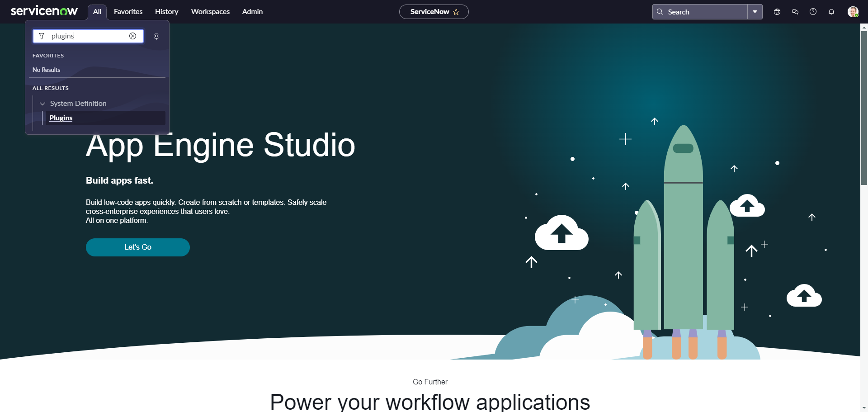Click the 'No Results' favorites text
This screenshot has height=412, width=868.
click(46, 70)
